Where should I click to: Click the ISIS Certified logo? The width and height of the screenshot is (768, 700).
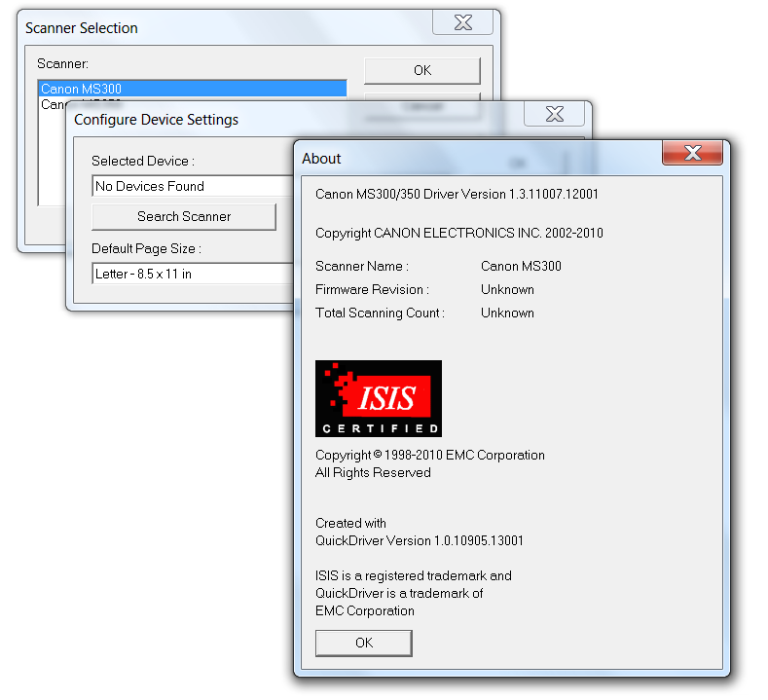pos(378,398)
